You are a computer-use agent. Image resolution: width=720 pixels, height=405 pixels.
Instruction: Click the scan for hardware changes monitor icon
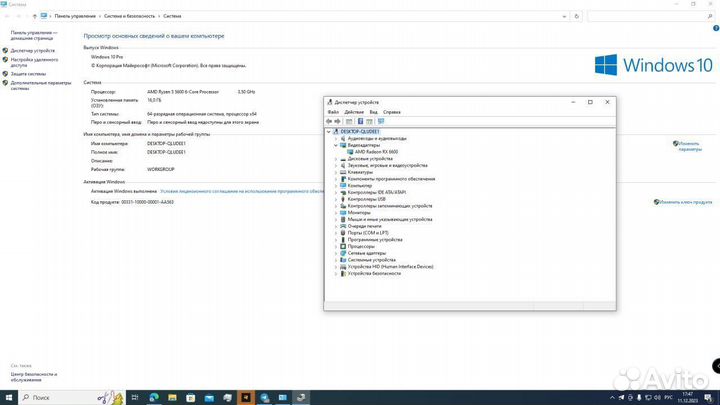381,121
